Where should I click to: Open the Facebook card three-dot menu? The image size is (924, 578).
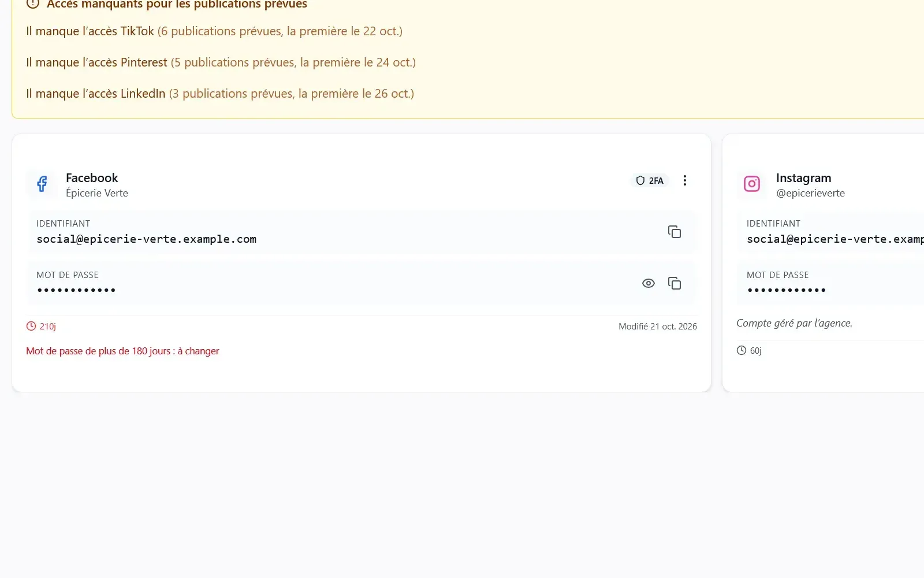685,180
